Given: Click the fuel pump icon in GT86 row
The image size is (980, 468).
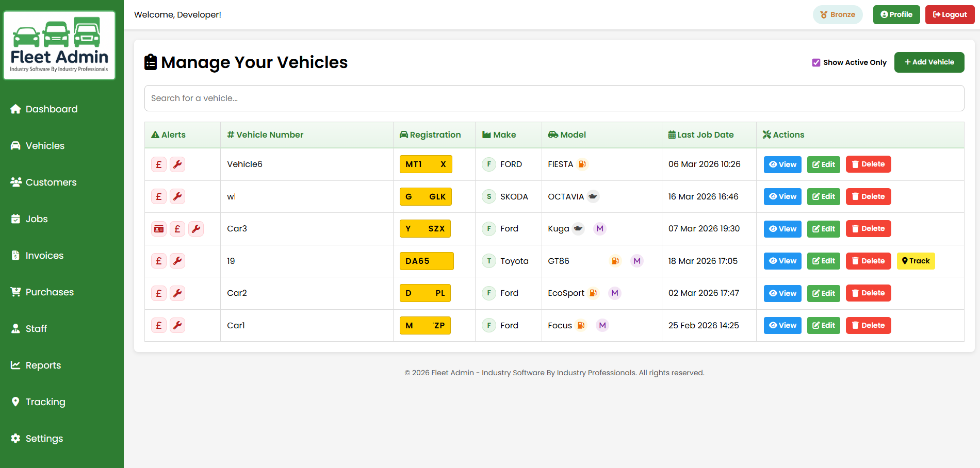Looking at the screenshot, I should coord(615,261).
